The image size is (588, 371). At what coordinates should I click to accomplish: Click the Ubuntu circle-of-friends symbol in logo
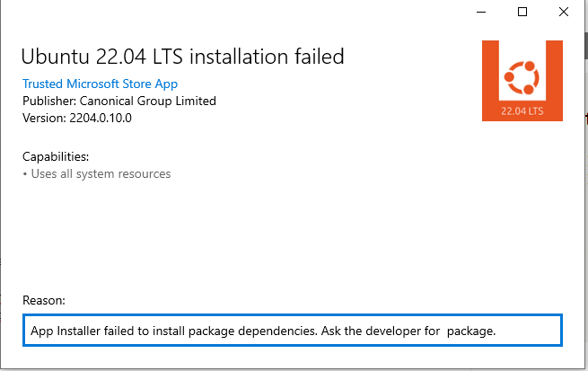(522, 77)
